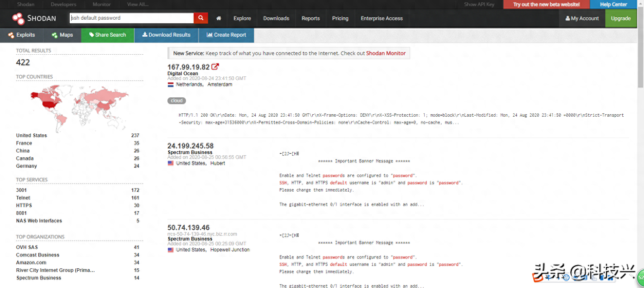Click Try out the new beta website
This screenshot has width=644, height=288.
tap(546, 4)
